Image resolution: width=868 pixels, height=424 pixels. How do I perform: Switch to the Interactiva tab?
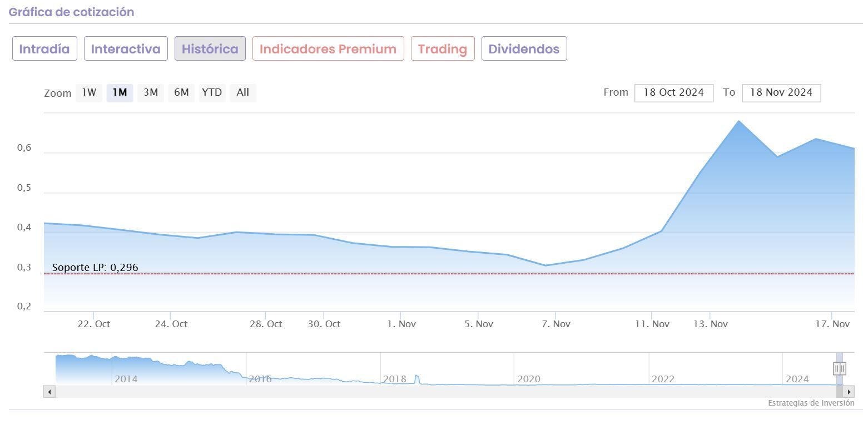pos(126,49)
